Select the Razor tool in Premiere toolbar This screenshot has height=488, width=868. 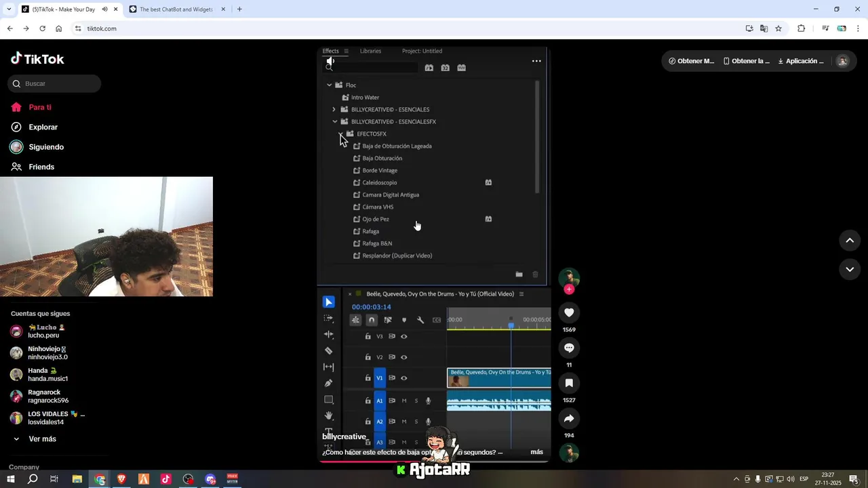click(x=329, y=350)
